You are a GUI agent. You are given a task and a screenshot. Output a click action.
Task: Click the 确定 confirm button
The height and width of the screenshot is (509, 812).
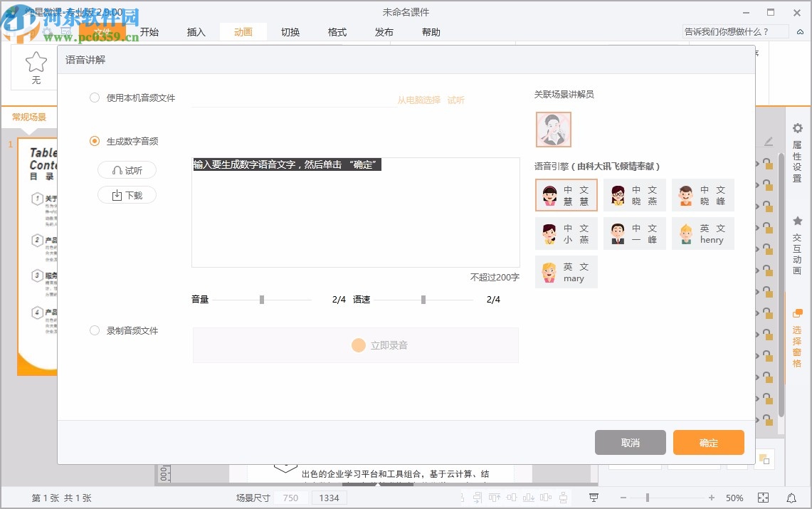[x=708, y=442]
